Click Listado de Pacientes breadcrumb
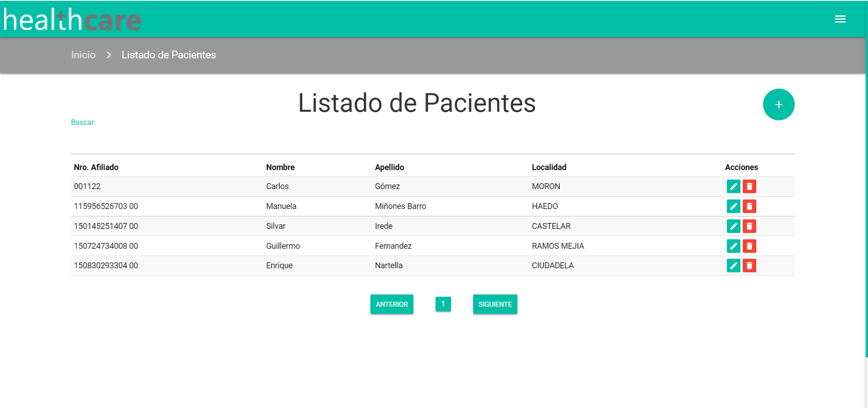This screenshot has height=408, width=868. (x=169, y=55)
